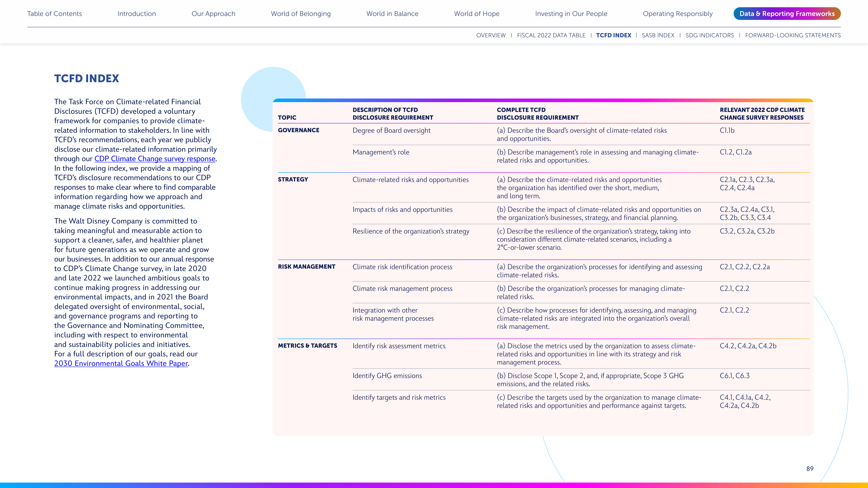Click 'Identify targets and risk metrics' cell
Viewport: 868px width, 488px height.
point(399,398)
